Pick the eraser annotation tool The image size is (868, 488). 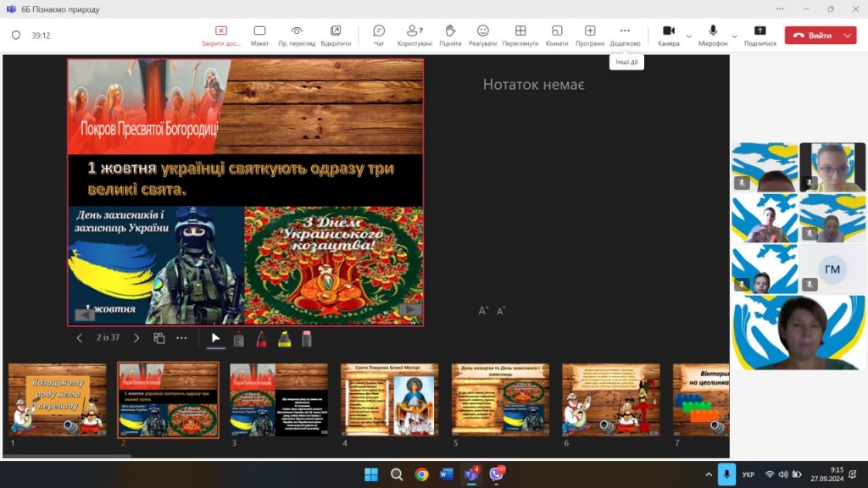(307, 339)
